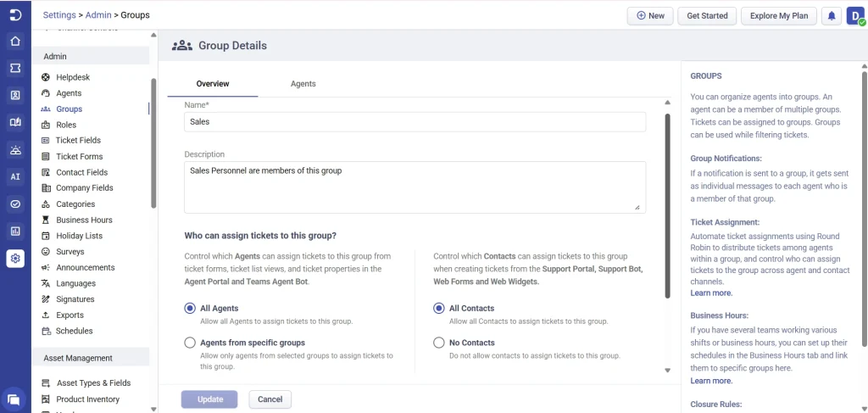Select the No Contacts radio button
Viewport: 868px width, 413px height.
[x=439, y=343]
